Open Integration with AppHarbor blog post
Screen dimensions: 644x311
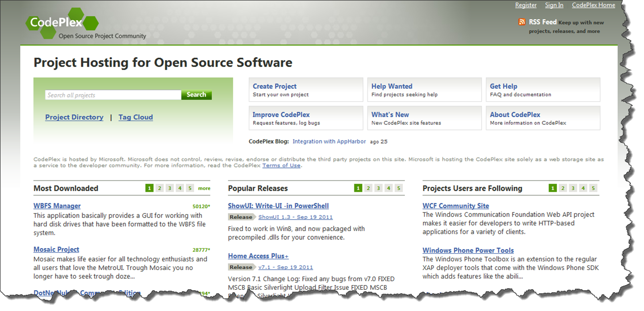(x=329, y=142)
